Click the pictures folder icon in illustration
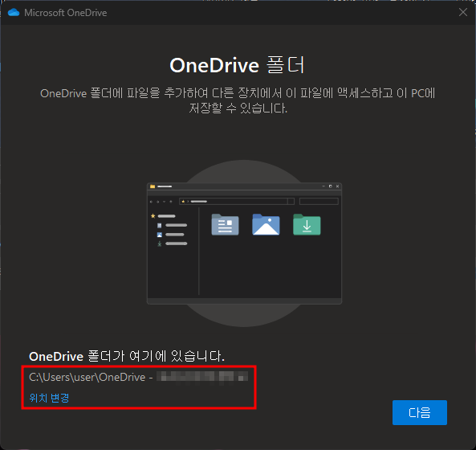This screenshot has width=476, height=450. click(266, 224)
